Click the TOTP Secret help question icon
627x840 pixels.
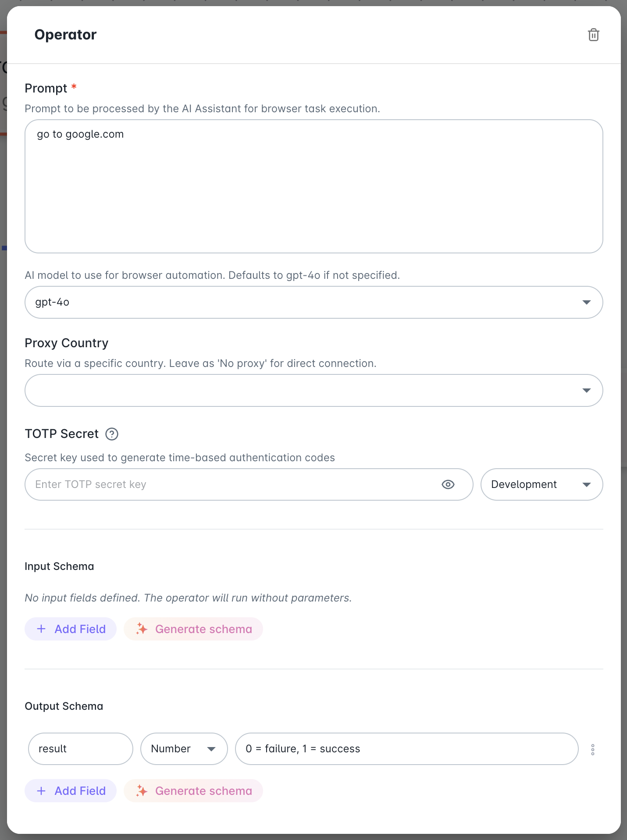point(112,434)
